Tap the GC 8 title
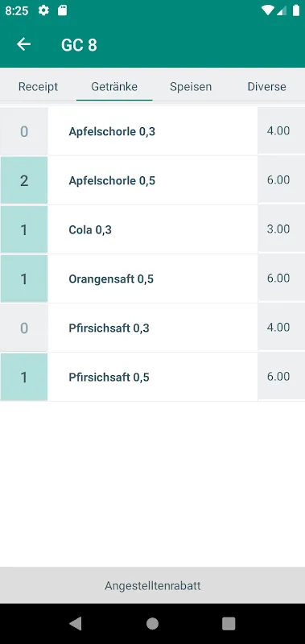This screenshot has height=644, width=305. [x=79, y=45]
